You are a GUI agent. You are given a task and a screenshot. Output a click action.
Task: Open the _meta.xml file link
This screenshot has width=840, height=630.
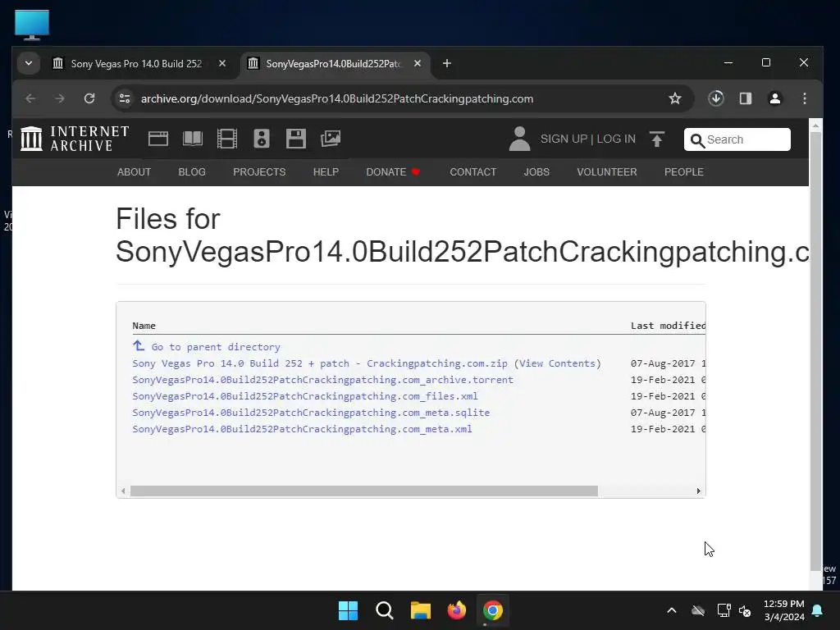pos(302,429)
